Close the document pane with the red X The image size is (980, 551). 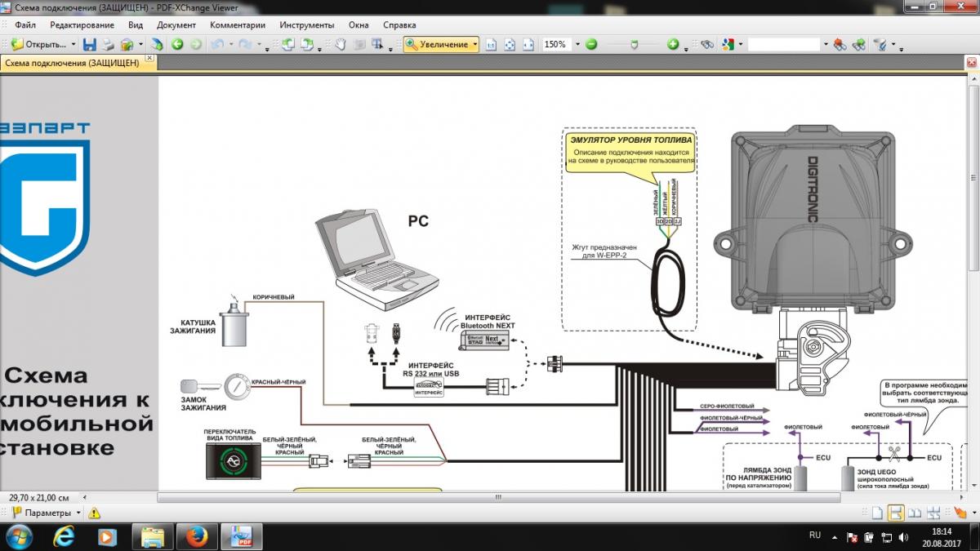point(973,61)
